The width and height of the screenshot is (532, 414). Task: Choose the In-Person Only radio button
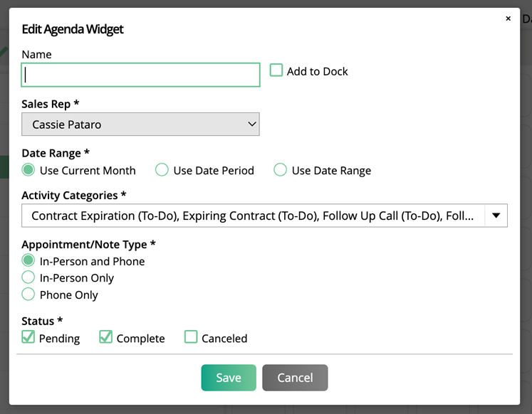[28, 277]
